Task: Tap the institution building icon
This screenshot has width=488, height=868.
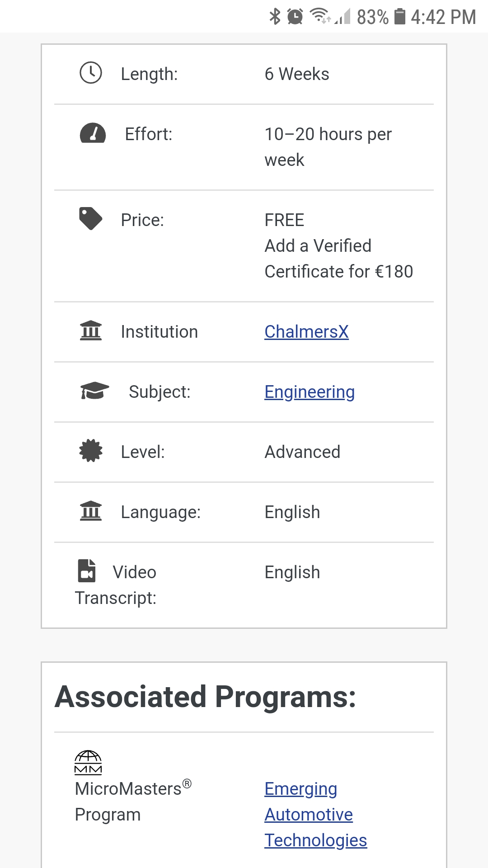Action: pyautogui.click(x=91, y=330)
